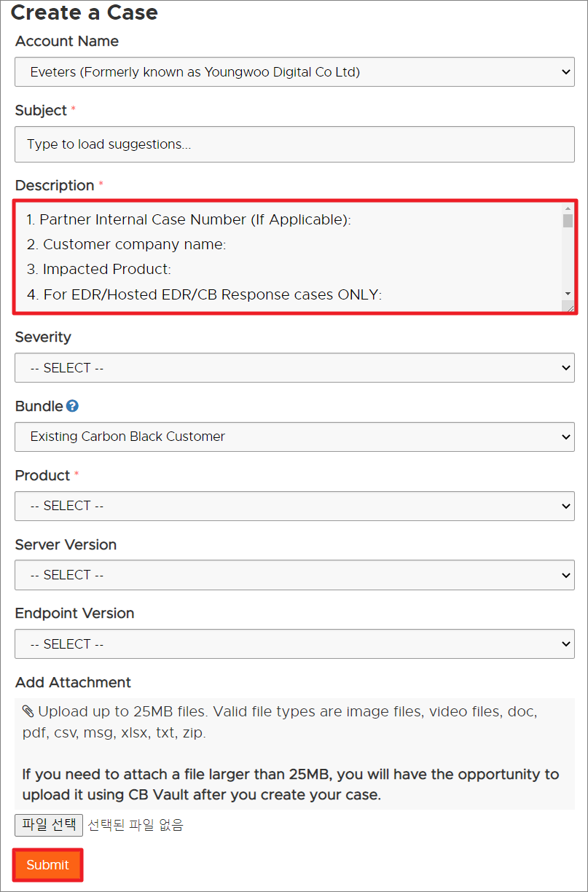Expand the Server Version dropdown

coord(294,575)
